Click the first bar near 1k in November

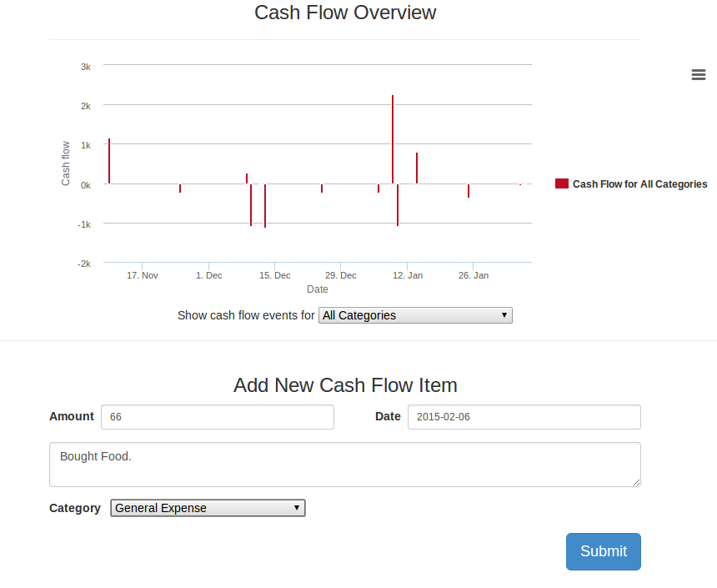[x=109, y=161]
